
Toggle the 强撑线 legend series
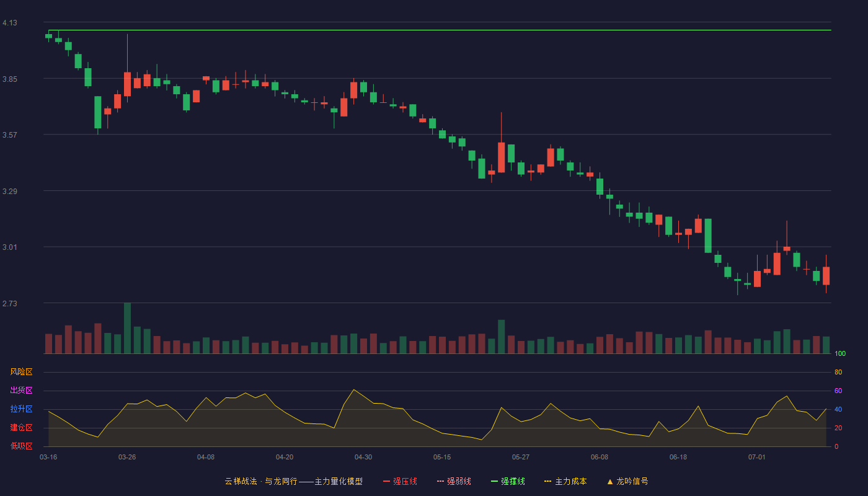pos(508,481)
